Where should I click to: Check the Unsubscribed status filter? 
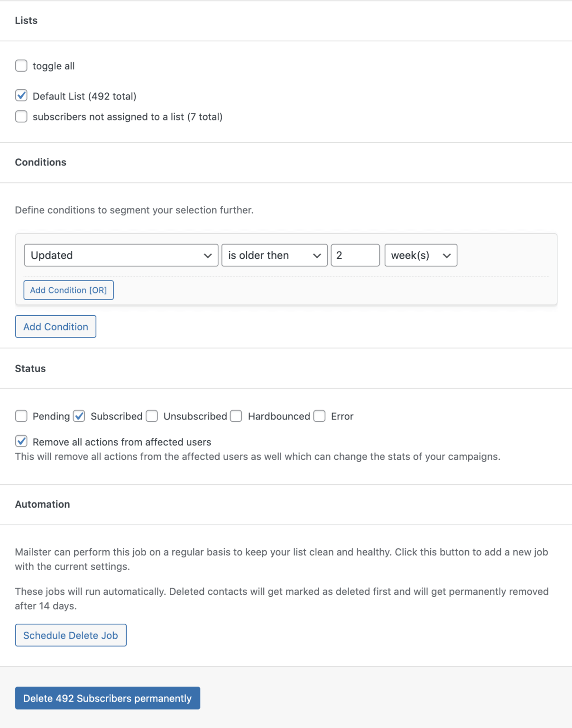coord(151,416)
